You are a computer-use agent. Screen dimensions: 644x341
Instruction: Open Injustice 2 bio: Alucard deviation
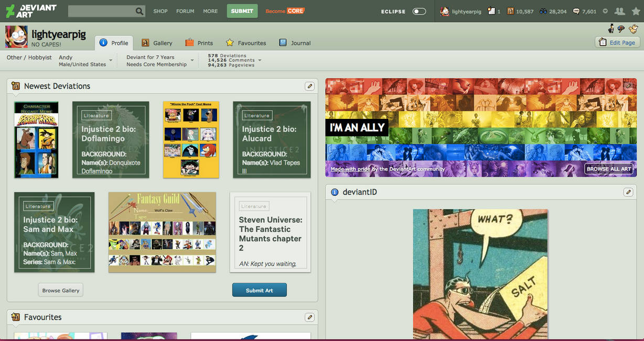[272, 140]
